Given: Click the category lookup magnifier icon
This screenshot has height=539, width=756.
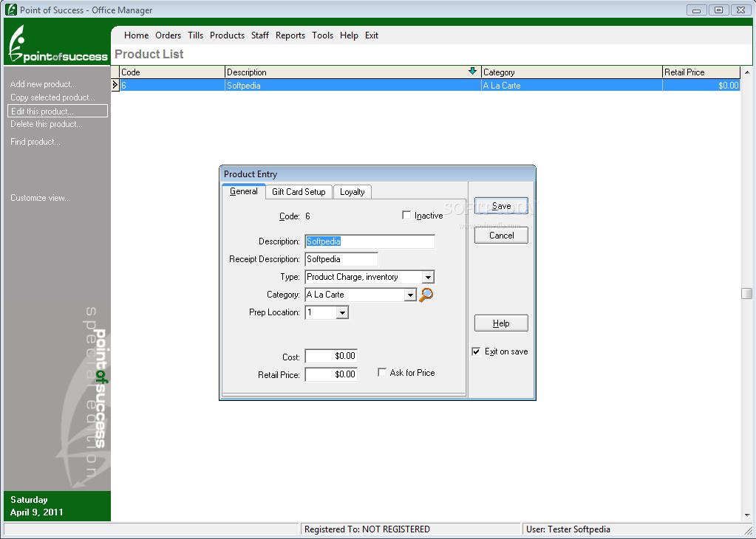Looking at the screenshot, I should click(x=426, y=295).
